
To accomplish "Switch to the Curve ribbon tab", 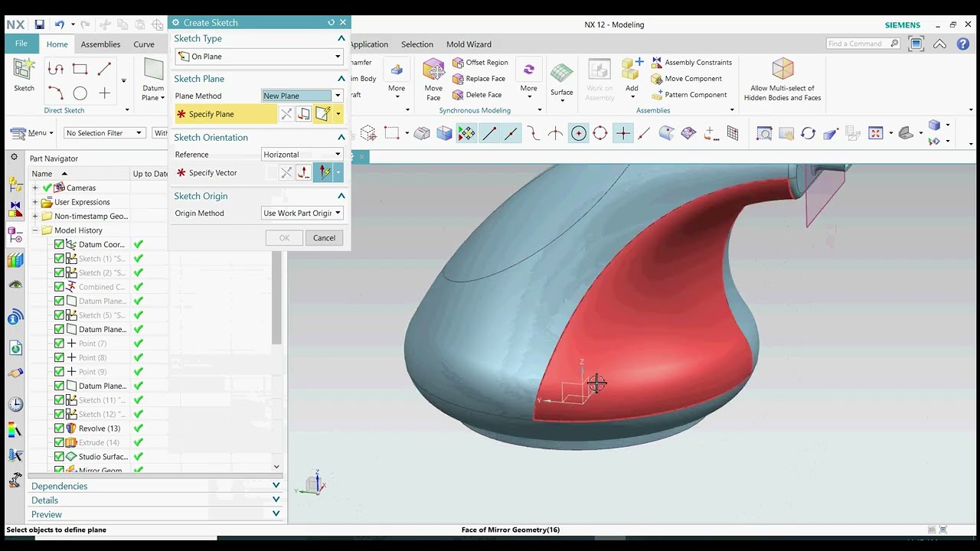I will click(144, 44).
